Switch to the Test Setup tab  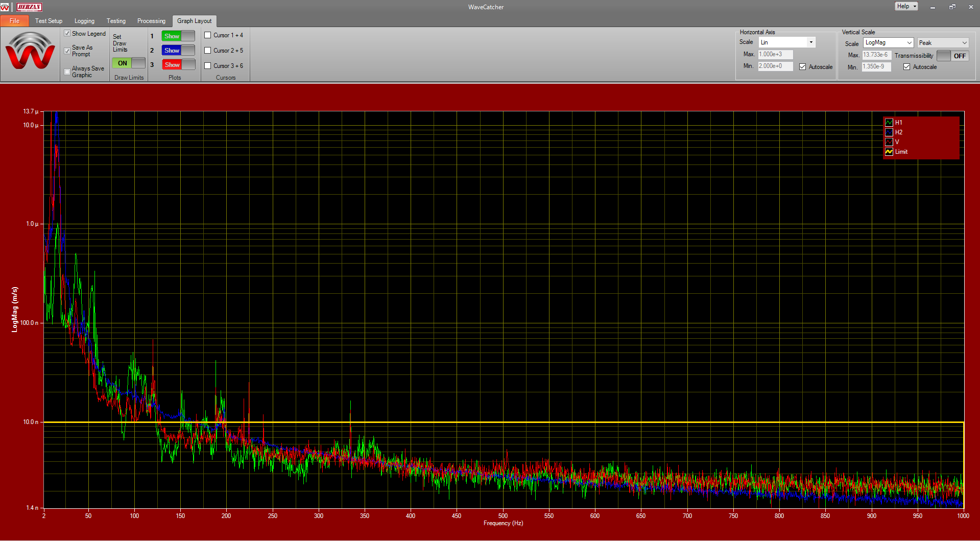[x=49, y=21]
